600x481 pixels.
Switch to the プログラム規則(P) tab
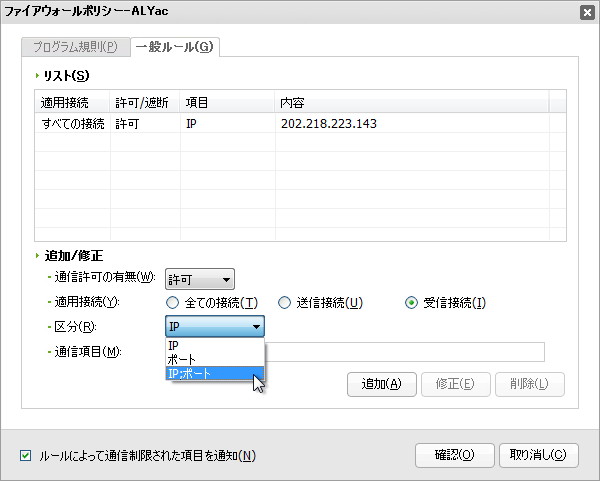pos(76,47)
